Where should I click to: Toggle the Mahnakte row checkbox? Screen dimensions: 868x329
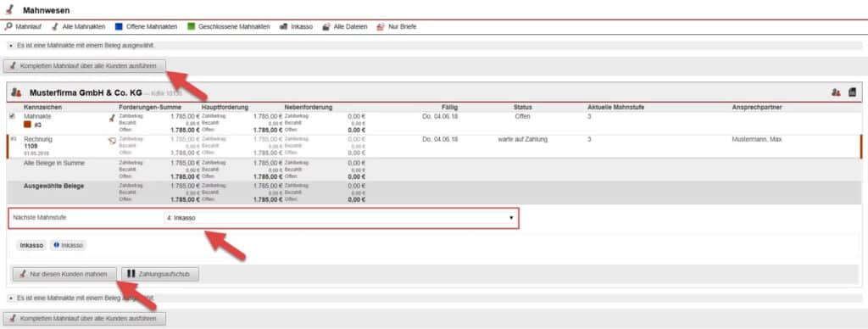pos(12,116)
